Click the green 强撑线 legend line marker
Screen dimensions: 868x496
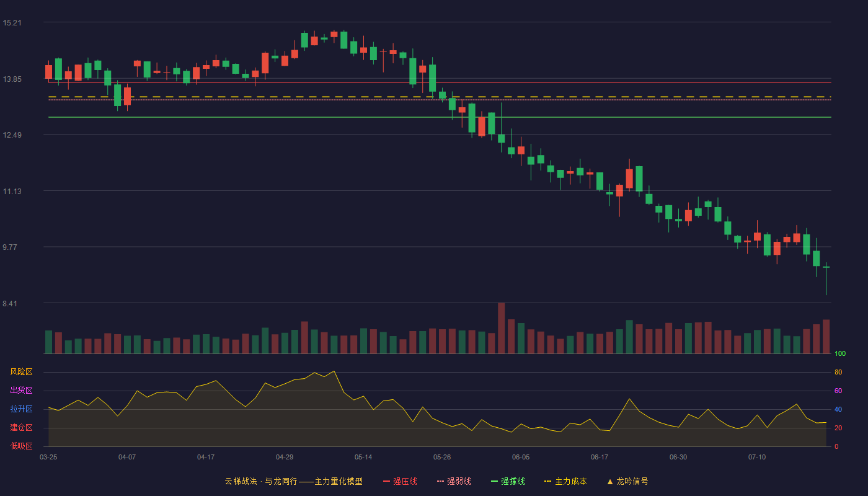[495, 481]
